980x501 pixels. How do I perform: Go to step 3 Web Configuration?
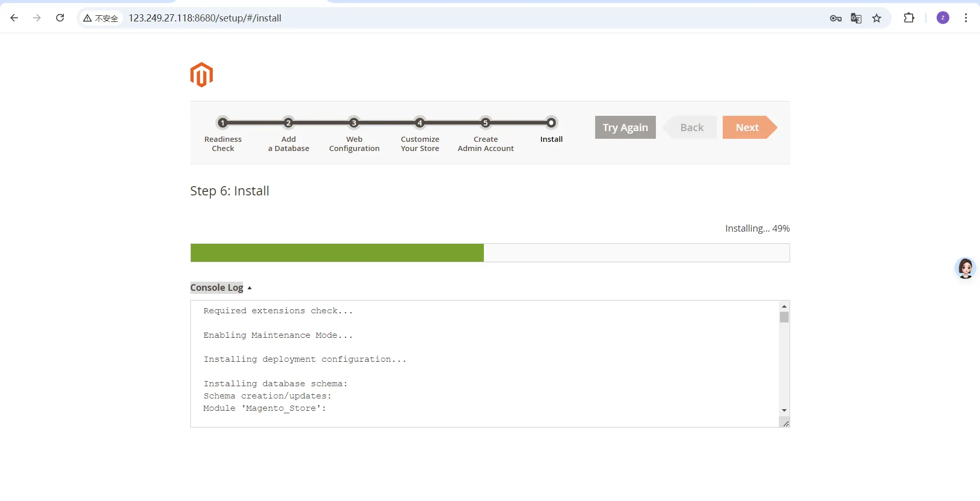click(354, 134)
